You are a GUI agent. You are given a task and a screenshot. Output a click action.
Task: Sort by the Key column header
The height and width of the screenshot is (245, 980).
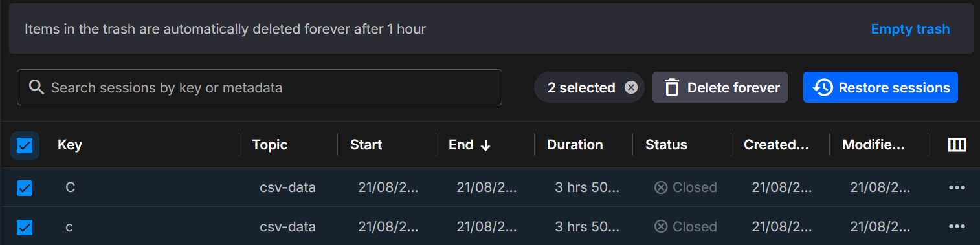point(70,145)
